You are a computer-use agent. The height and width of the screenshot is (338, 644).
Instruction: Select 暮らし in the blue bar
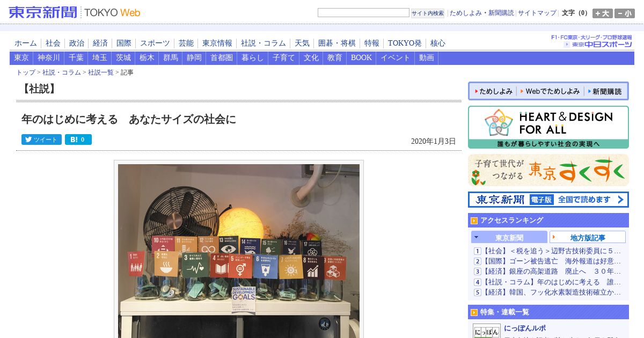[253, 58]
